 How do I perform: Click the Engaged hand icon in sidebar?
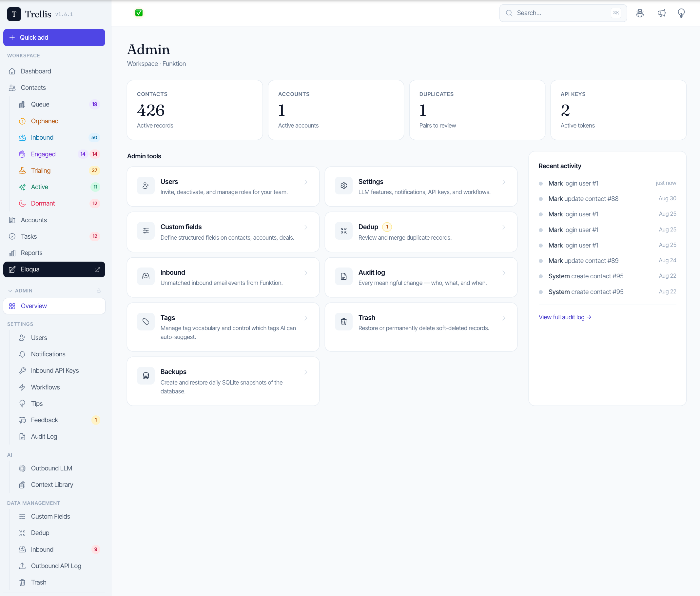22,154
